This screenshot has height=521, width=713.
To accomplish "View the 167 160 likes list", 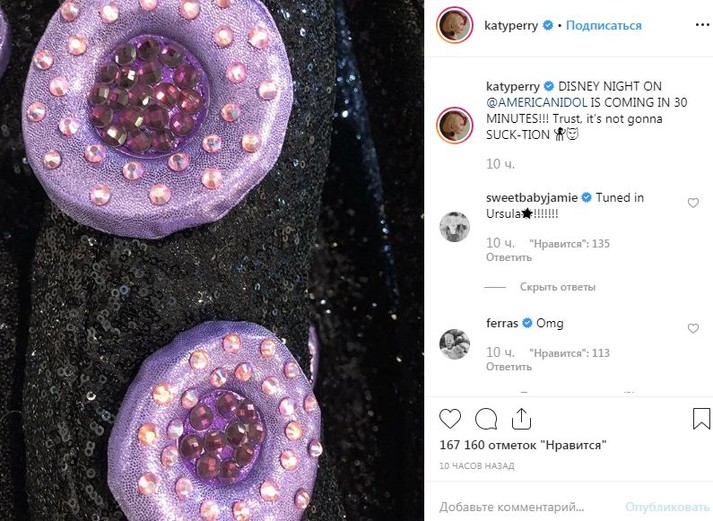I will (523, 445).
